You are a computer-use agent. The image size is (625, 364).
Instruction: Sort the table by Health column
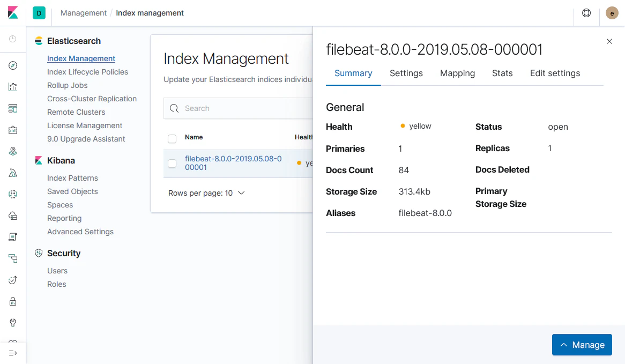click(x=304, y=137)
